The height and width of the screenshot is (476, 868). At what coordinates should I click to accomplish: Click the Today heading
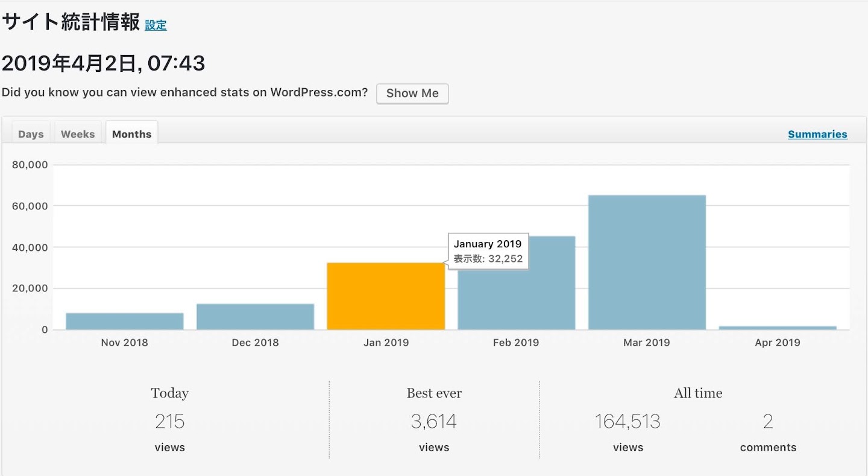point(170,393)
